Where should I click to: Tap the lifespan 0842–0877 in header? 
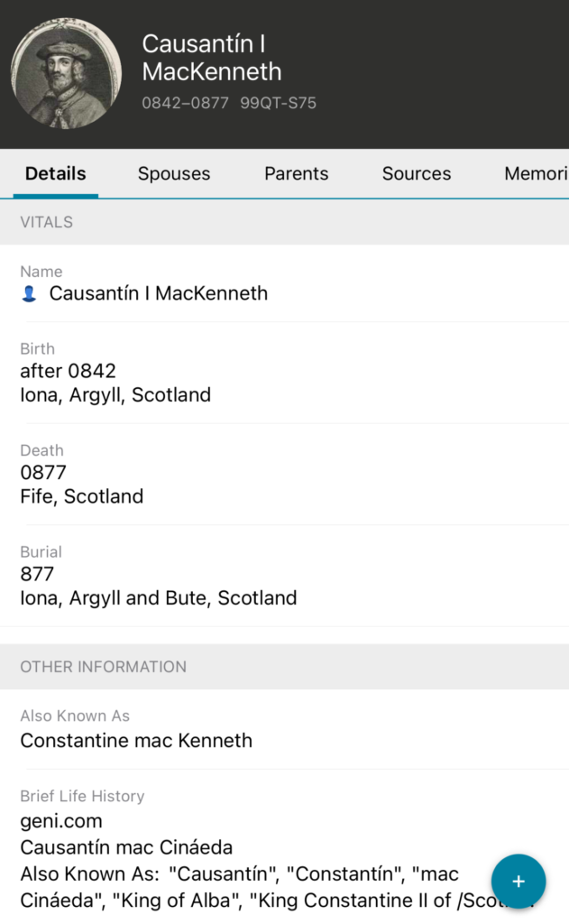pyautogui.click(x=186, y=103)
